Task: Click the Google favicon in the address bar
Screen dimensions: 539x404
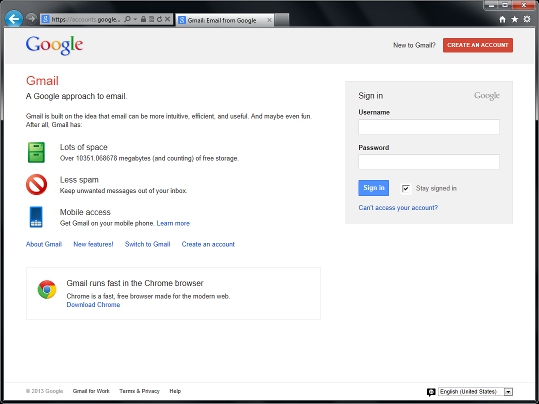Action: coord(45,19)
